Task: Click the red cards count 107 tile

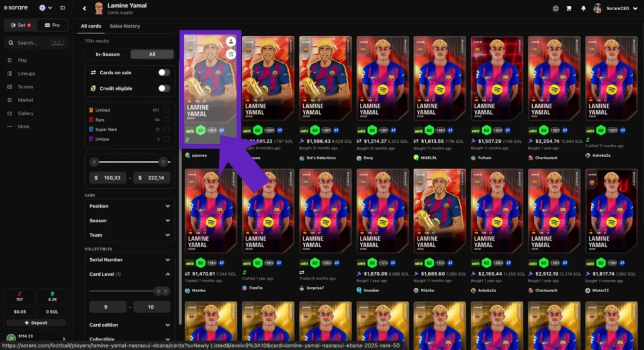Action: point(19,296)
